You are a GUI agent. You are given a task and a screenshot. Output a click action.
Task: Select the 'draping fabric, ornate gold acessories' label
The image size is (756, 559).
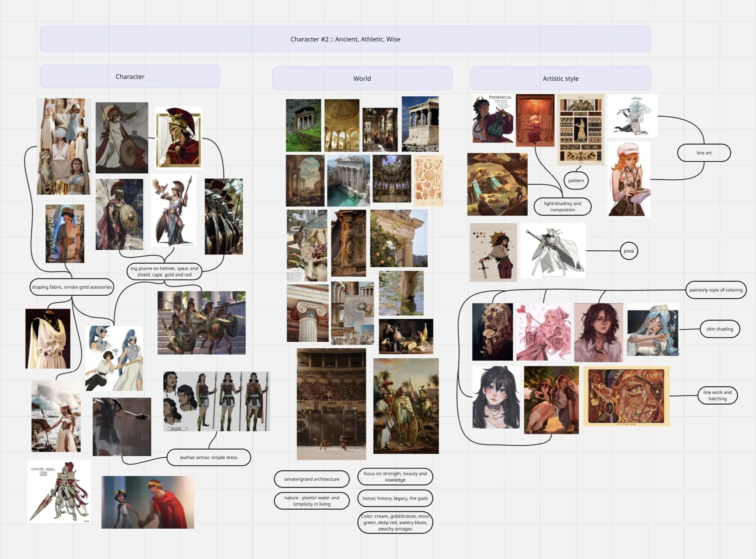click(72, 287)
